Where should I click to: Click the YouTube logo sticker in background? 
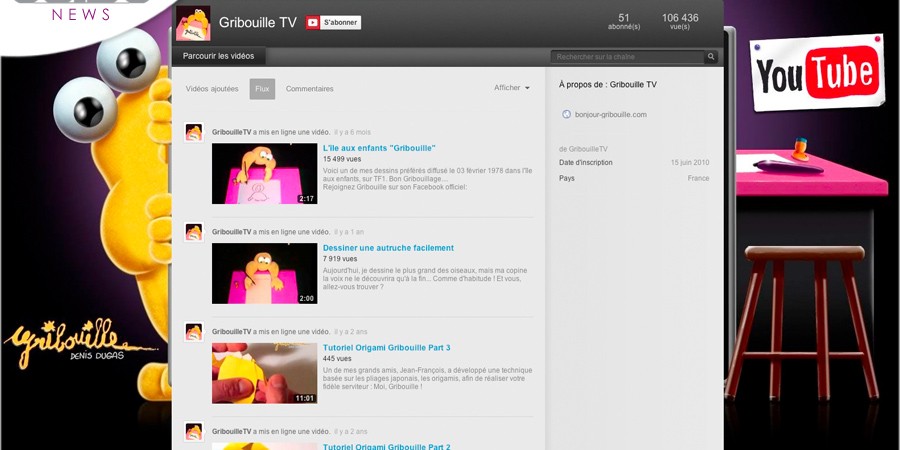click(x=817, y=72)
